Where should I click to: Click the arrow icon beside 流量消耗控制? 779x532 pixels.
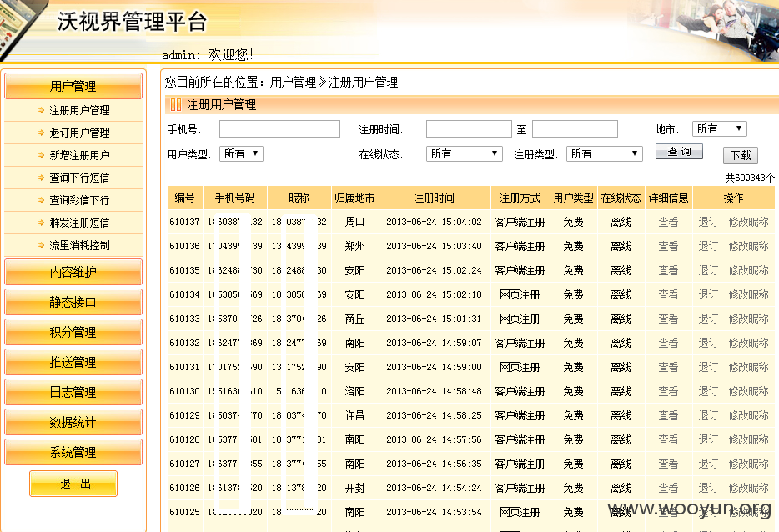click(41, 245)
